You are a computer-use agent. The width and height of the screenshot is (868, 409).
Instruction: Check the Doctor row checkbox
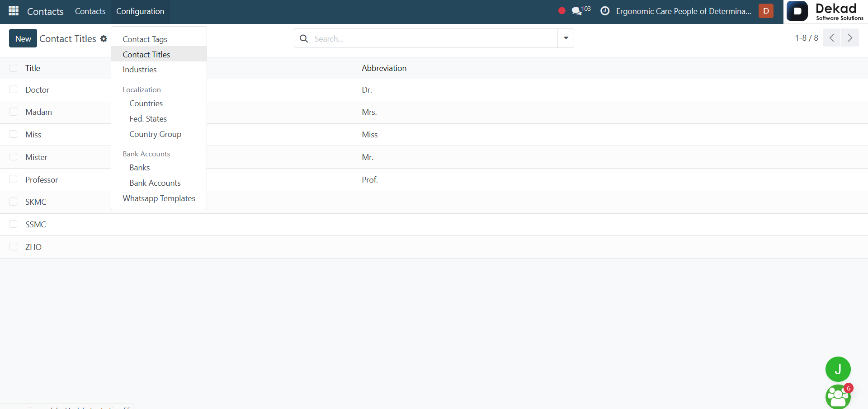coord(13,89)
